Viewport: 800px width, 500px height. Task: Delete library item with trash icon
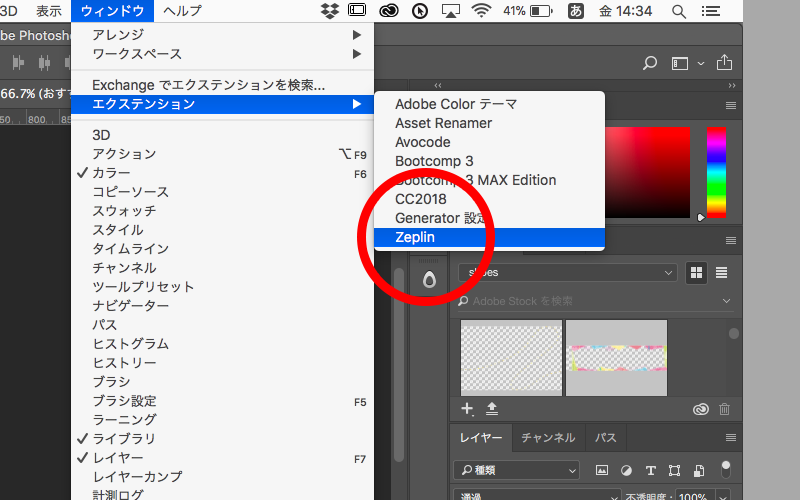pyautogui.click(x=724, y=409)
